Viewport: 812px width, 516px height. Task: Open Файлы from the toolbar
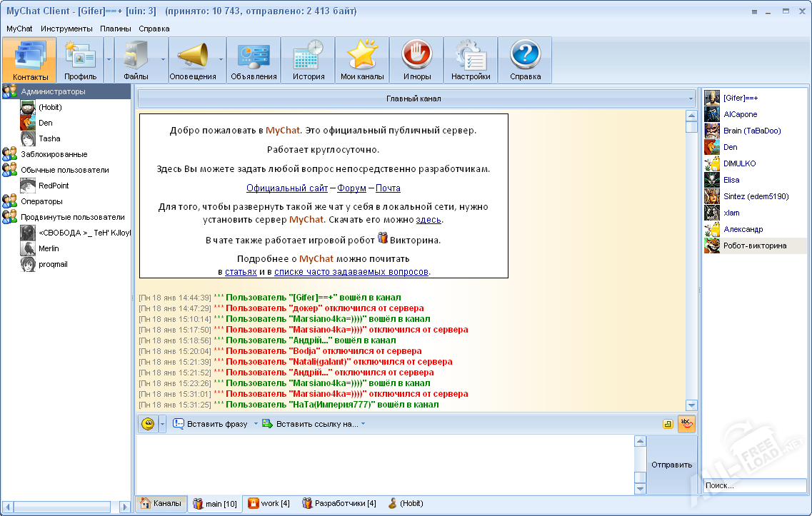[x=136, y=60]
